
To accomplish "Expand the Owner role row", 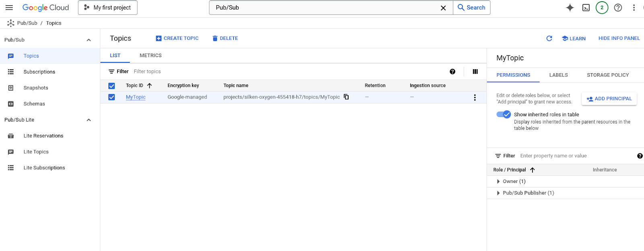I will coord(498,181).
